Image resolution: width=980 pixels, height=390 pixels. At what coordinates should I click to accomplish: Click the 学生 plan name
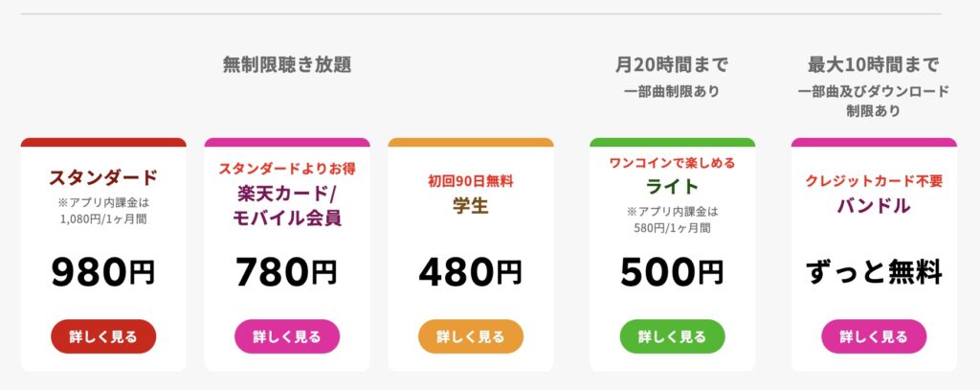click(x=471, y=206)
